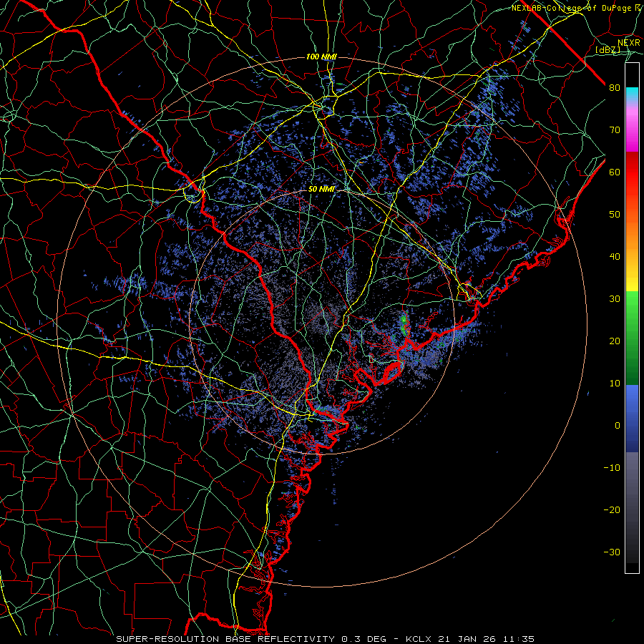
Task: Click the 70 value on the dBZ scale
Action: [x=615, y=130]
